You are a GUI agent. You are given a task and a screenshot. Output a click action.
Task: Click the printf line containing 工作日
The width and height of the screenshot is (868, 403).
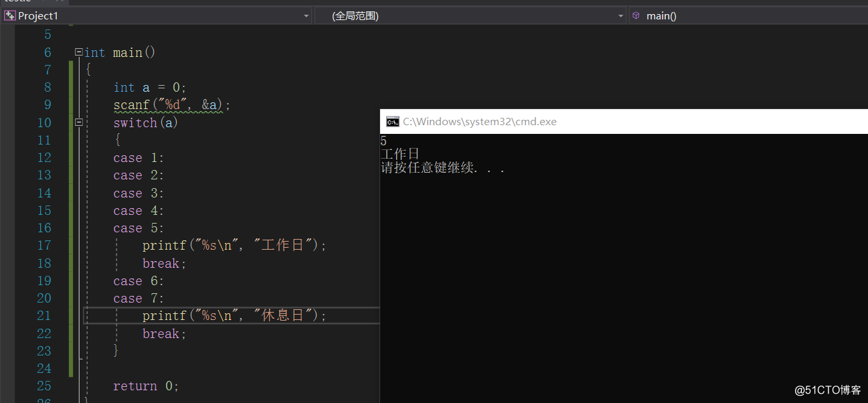tap(235, 246)
